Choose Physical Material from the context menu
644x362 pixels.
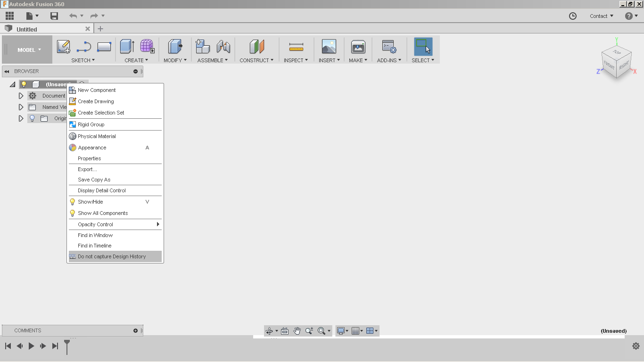pos(115,136)
